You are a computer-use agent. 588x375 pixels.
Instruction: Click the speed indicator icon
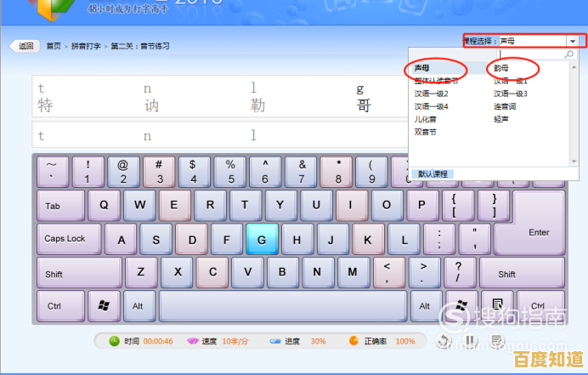[x=192, y=341]
